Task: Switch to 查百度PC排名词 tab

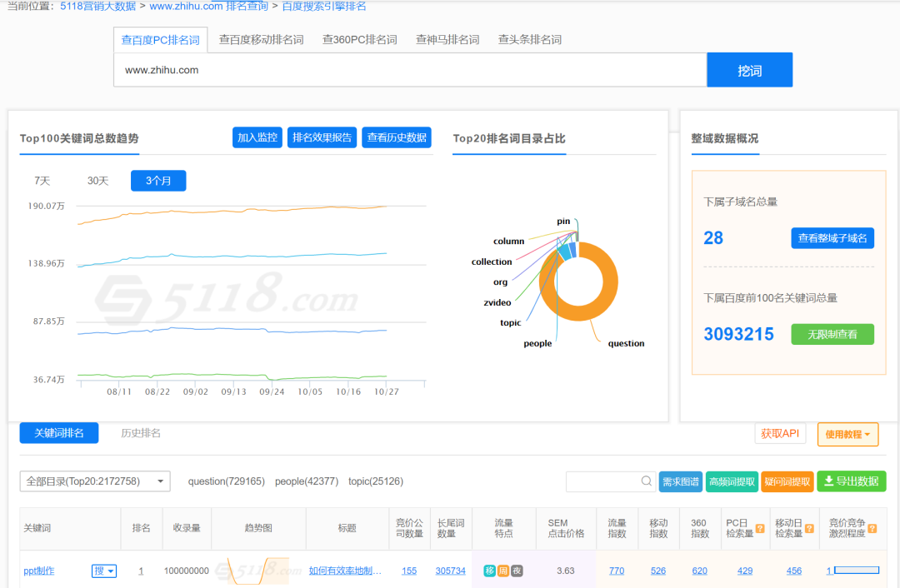Action: pyautogui.click(x=161, y=40)
